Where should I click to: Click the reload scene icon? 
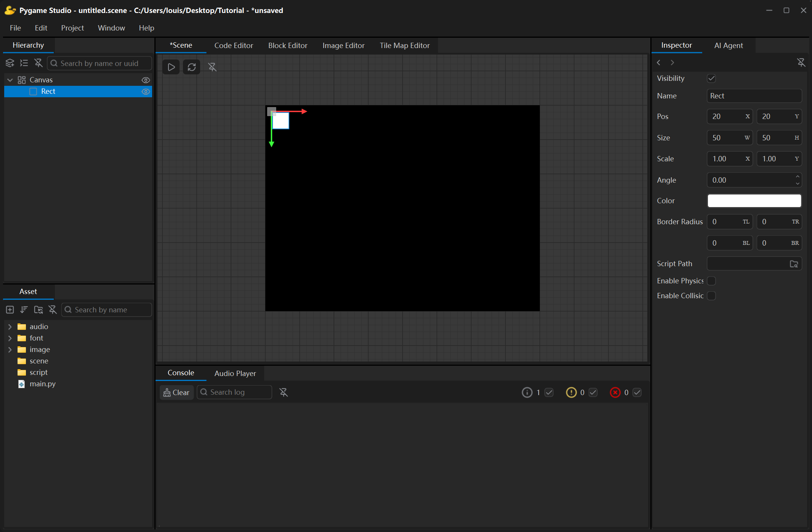click(x=192, y=67)
